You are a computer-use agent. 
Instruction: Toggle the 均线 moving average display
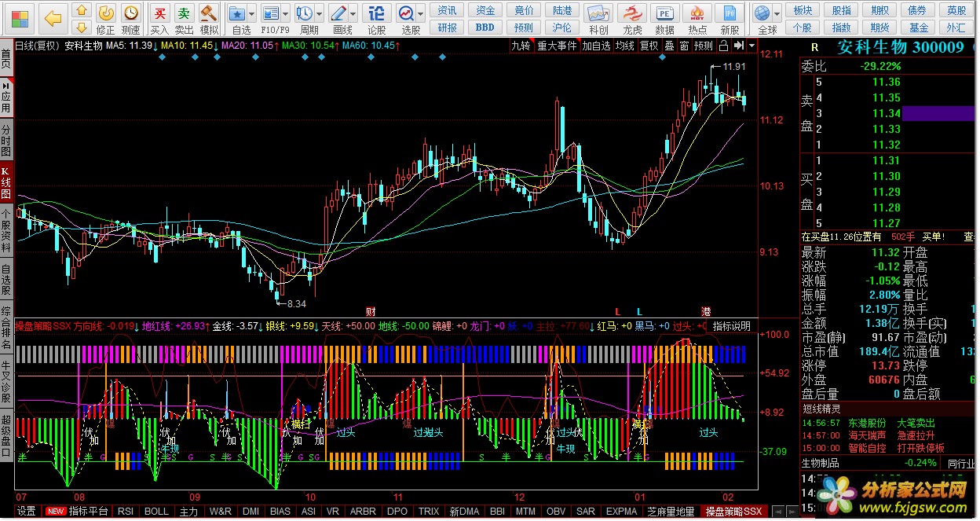(624, 46)
